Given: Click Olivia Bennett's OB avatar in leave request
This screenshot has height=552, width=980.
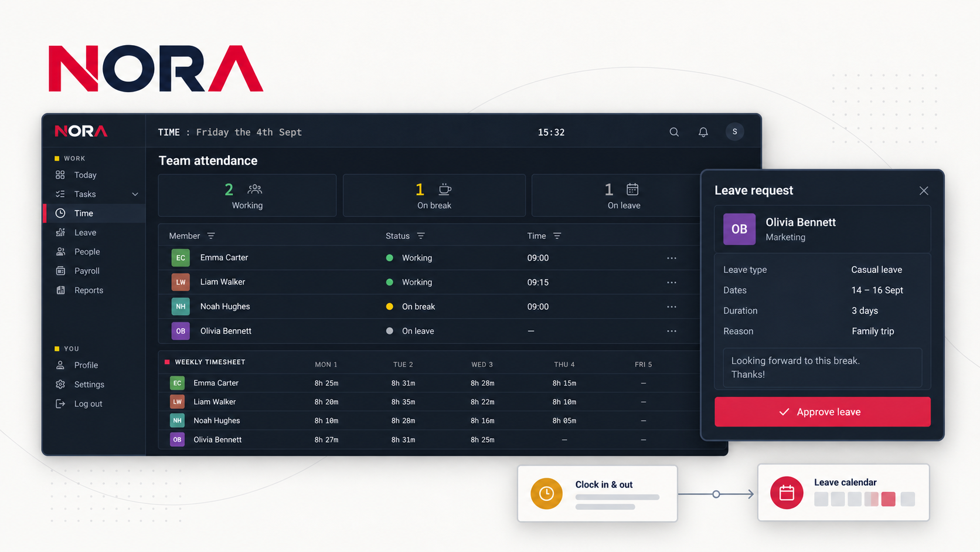Looking at the screenshot, I should [x=739, y=229].
